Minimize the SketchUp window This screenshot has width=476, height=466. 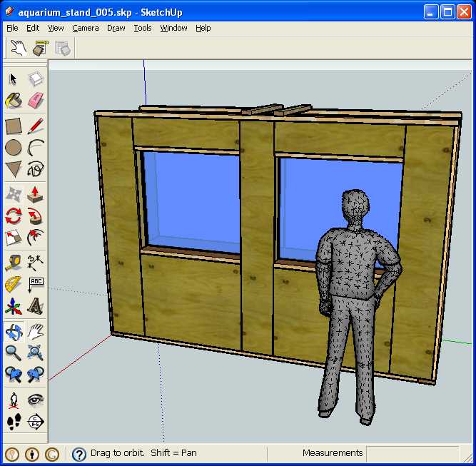[430, 12]
